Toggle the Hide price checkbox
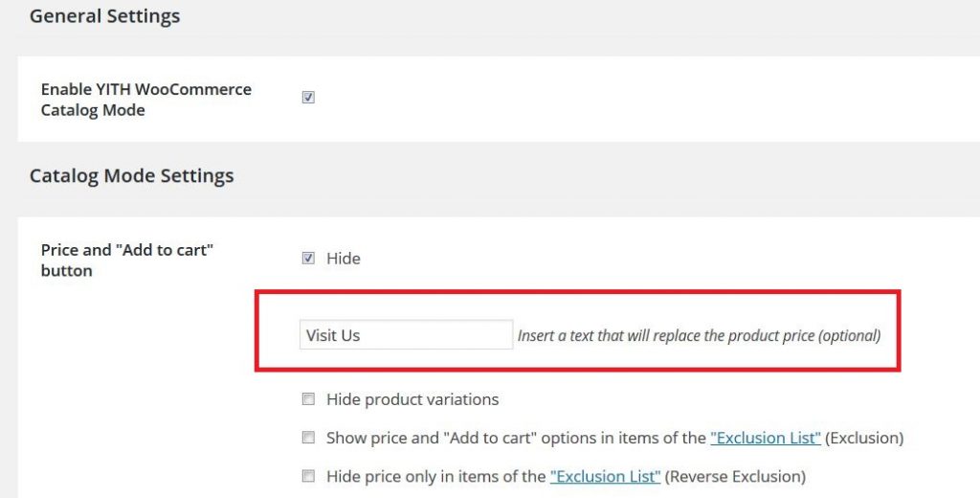 (x=308, y=258)
